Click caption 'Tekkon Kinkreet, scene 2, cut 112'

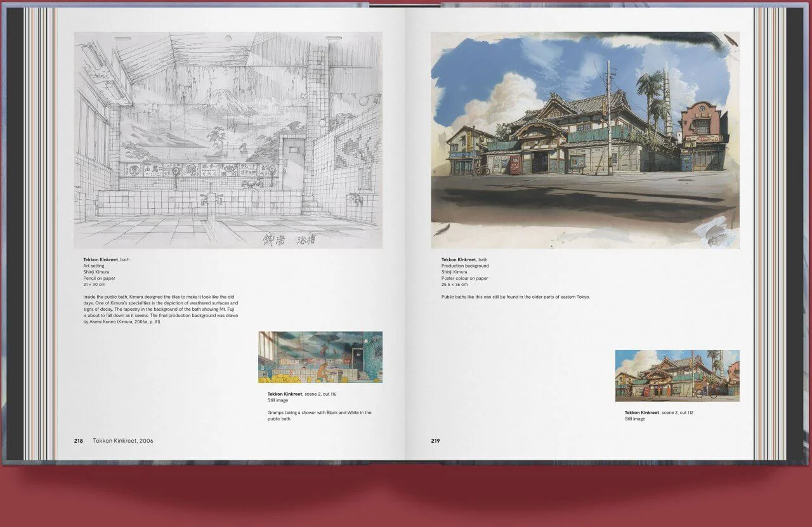658,413
